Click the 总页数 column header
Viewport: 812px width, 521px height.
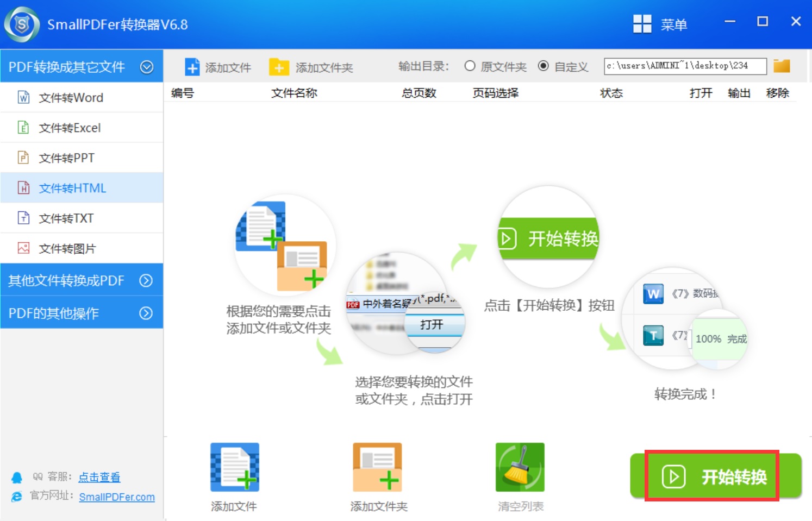point(419,93)
